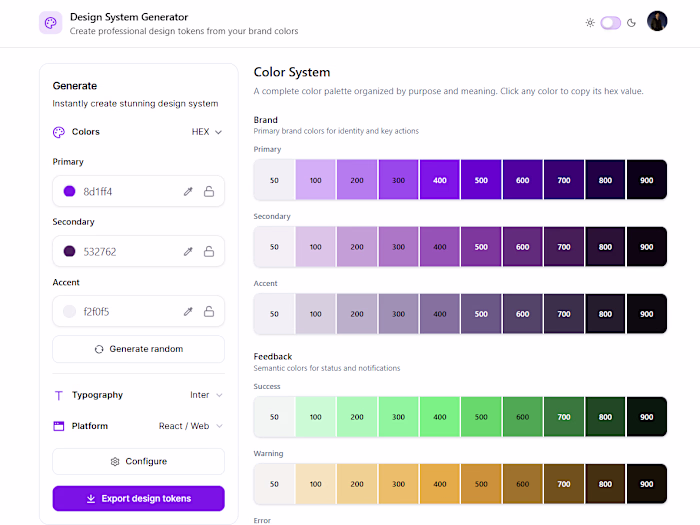
Task: Copy Success 400 swatch
Action: point(440,417)
